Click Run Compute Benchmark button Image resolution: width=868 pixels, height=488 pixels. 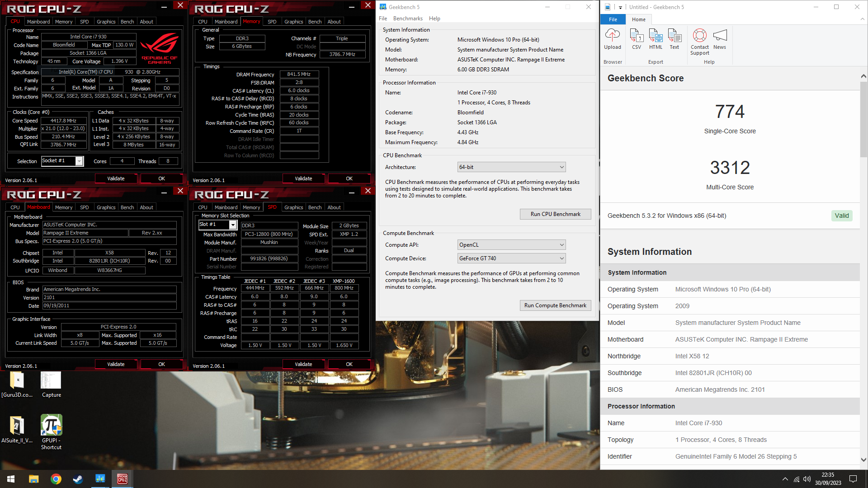click(x=555, y=305)
